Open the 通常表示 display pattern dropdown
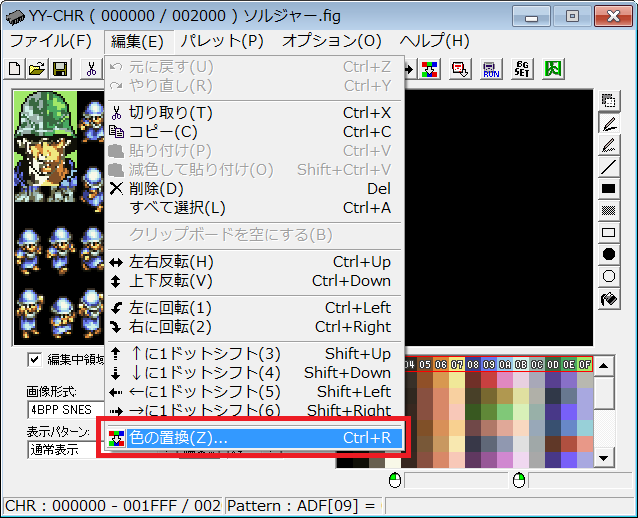The image size is (638, 518). coord(66,450)
